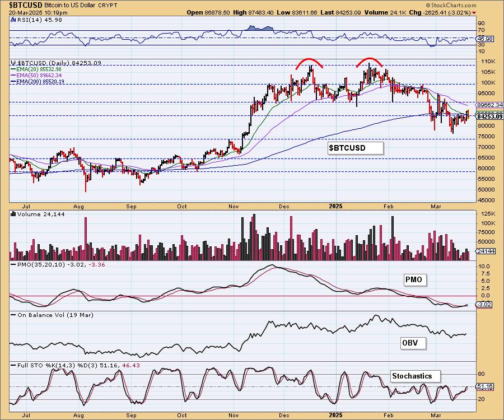The height and width of the screenshot is (420, 504).
Task: Click the Stochastics annotation box
Action: click(x=415, y=376)
